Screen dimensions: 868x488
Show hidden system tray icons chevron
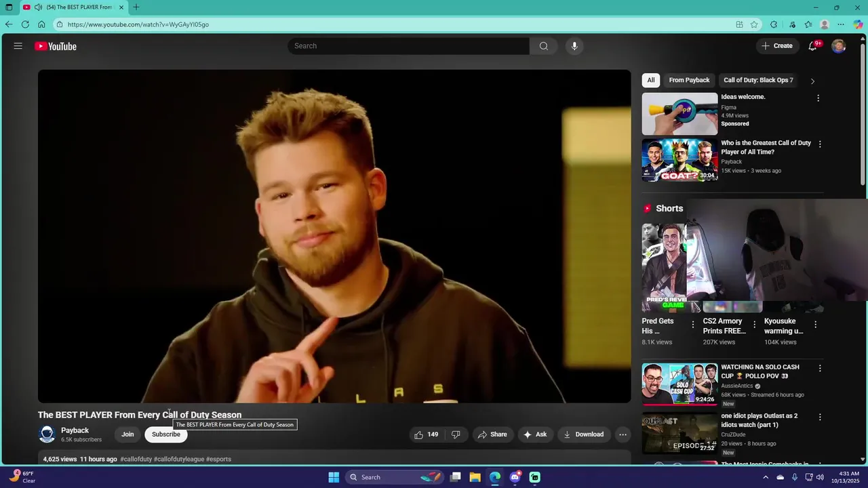pyautogui.click(x=766, y=477)
